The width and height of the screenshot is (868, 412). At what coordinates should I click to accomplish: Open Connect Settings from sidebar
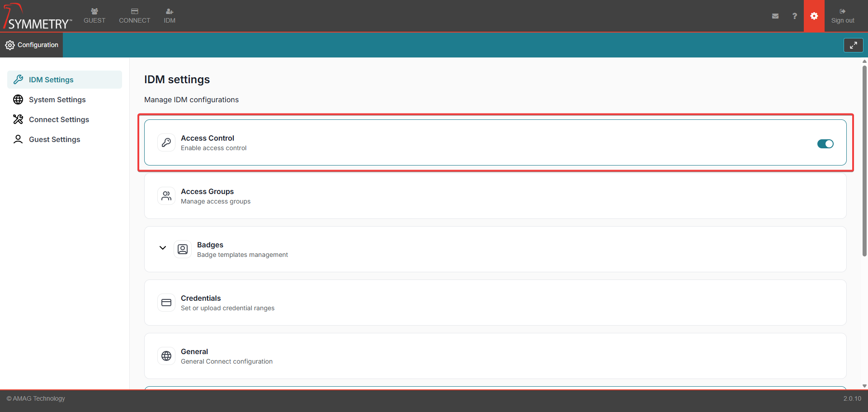[59, 119]
